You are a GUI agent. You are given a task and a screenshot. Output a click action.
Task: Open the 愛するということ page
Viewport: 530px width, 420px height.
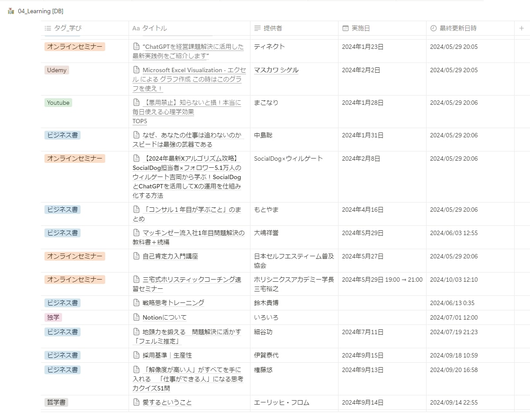[x=167, y=402]
